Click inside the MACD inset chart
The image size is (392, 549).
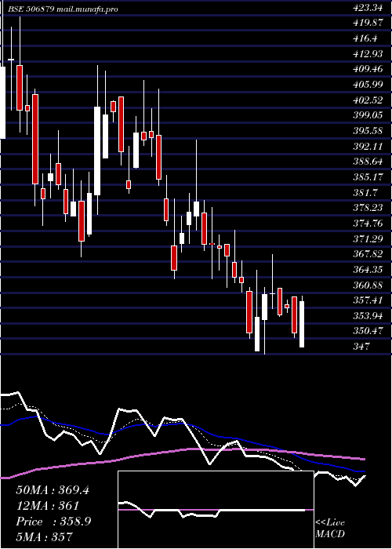pyautogui.click(x=216, y=510)
